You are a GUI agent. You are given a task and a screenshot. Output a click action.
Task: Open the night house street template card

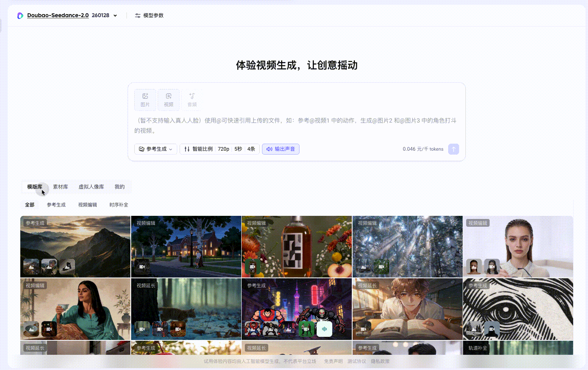186,247
